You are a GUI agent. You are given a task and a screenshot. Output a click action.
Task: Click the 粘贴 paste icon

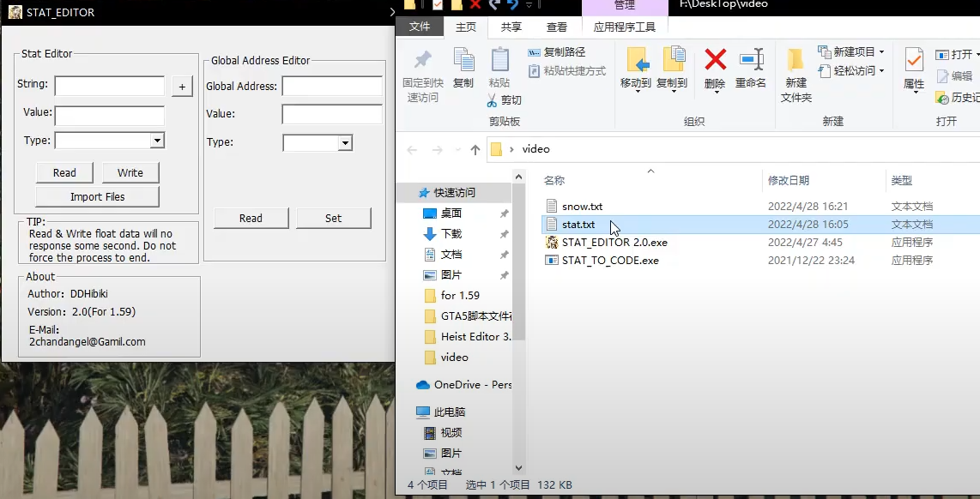tap(499, 59)
